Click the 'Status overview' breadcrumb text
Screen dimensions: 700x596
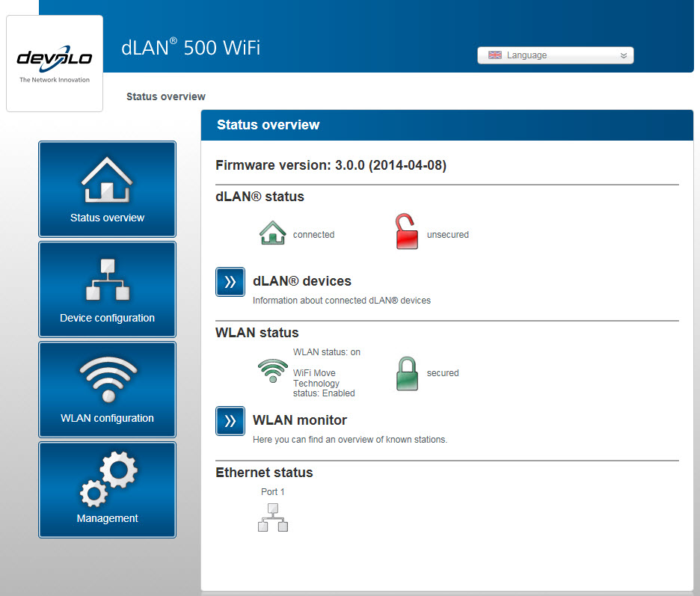165,96
